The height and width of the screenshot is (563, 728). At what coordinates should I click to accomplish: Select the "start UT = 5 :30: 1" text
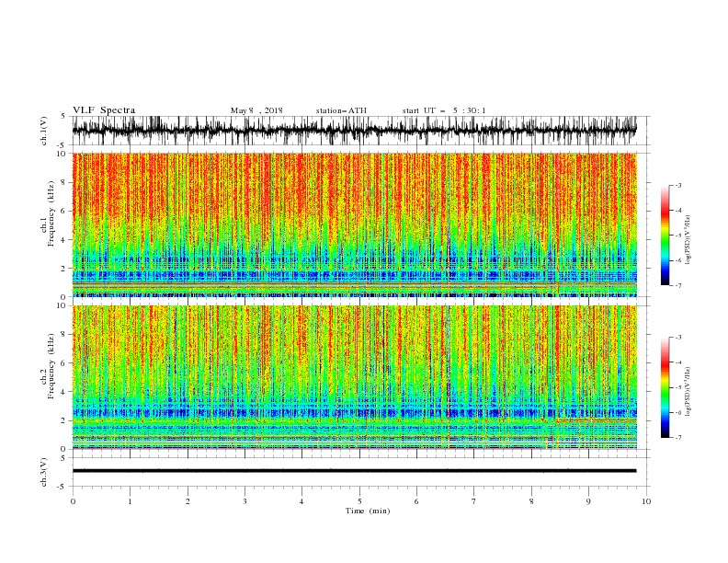point(444,110)
